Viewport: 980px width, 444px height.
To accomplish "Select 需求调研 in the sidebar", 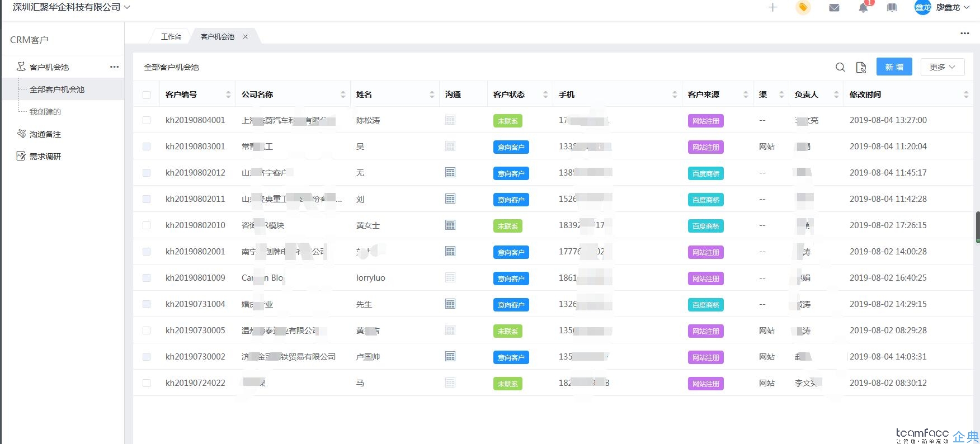I will click(x=45, y=157).
